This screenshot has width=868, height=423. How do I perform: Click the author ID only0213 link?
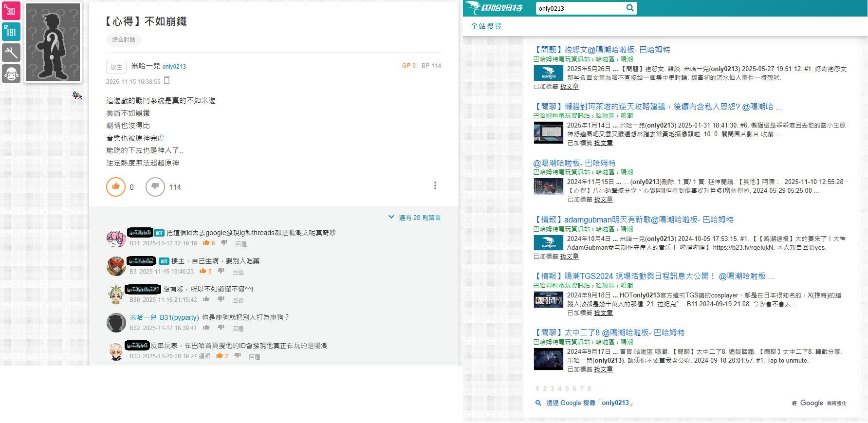pyautogui.click(x=174, y=67)
